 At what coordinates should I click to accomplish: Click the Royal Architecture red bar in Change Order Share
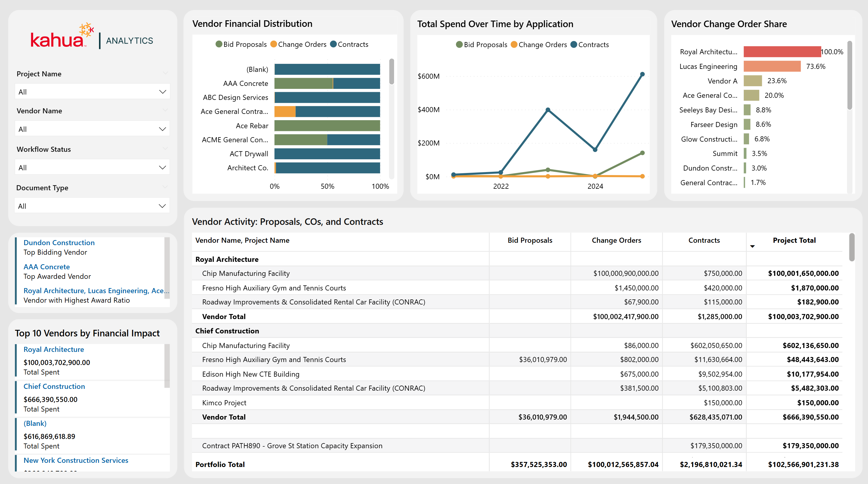point(782,52)
